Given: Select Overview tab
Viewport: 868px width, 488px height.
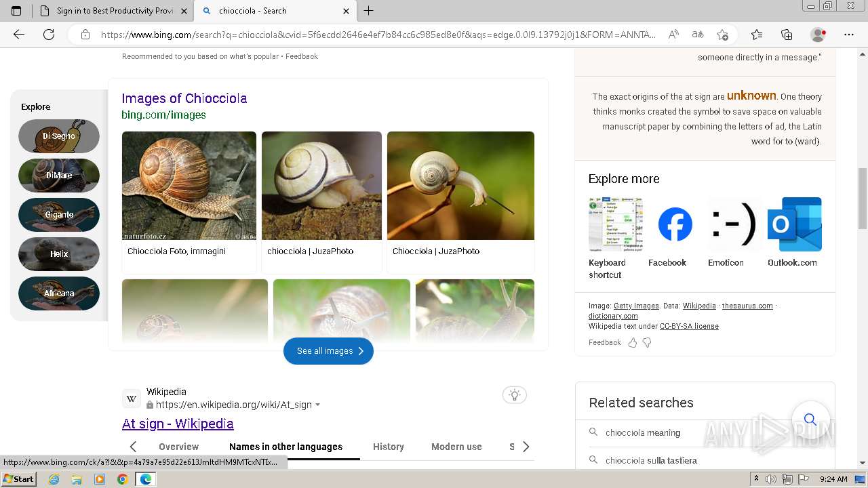Looking at the screenshot, I should [x=178, y=447].
